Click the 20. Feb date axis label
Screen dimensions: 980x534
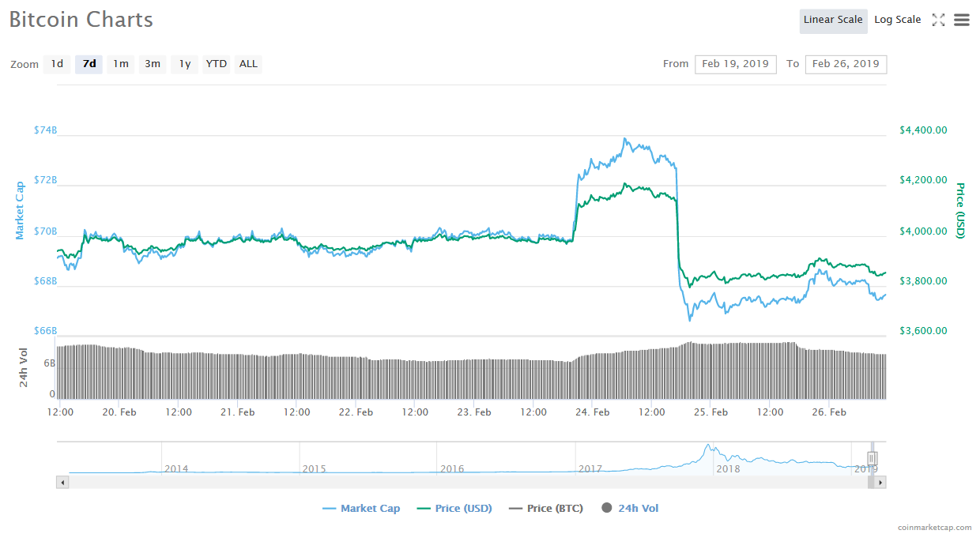pos(119,412)
